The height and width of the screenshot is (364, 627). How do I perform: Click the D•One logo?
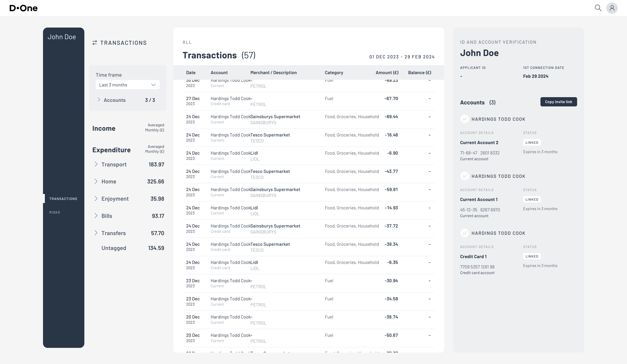[x=24, y=8]
